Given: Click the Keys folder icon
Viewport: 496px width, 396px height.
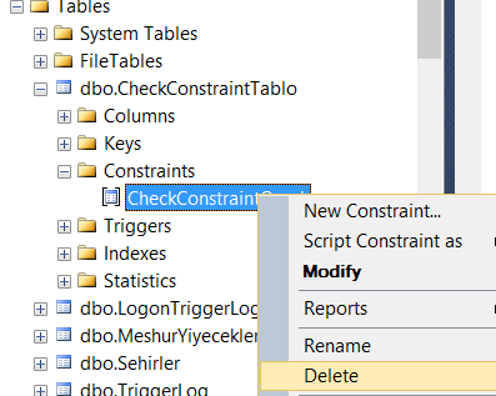Looking at the screenshot, I should coord(87,143).
